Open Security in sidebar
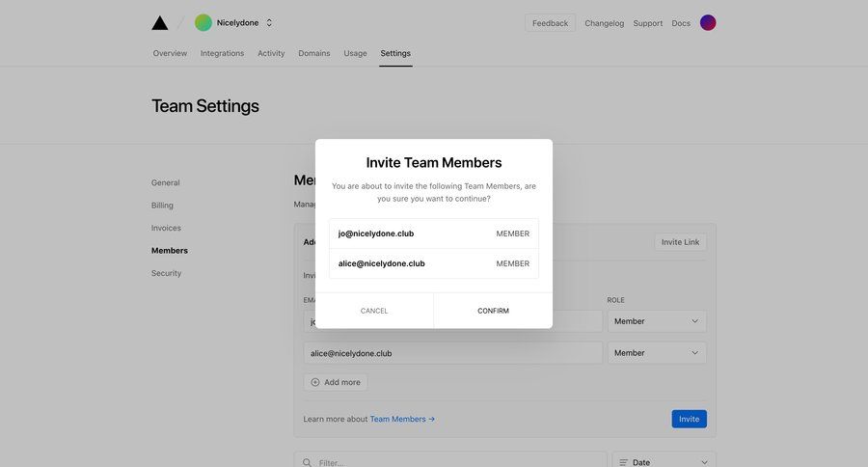868x467 pixels. click(166, 273)
